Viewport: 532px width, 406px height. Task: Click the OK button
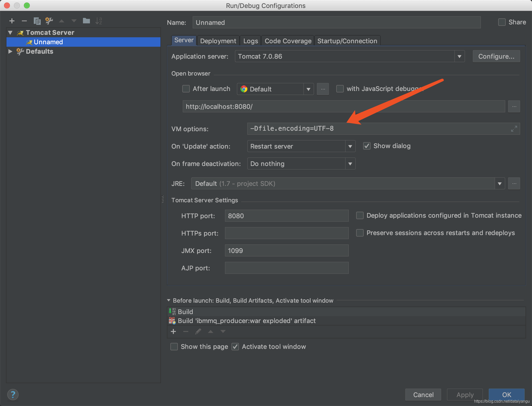point(506,395)
